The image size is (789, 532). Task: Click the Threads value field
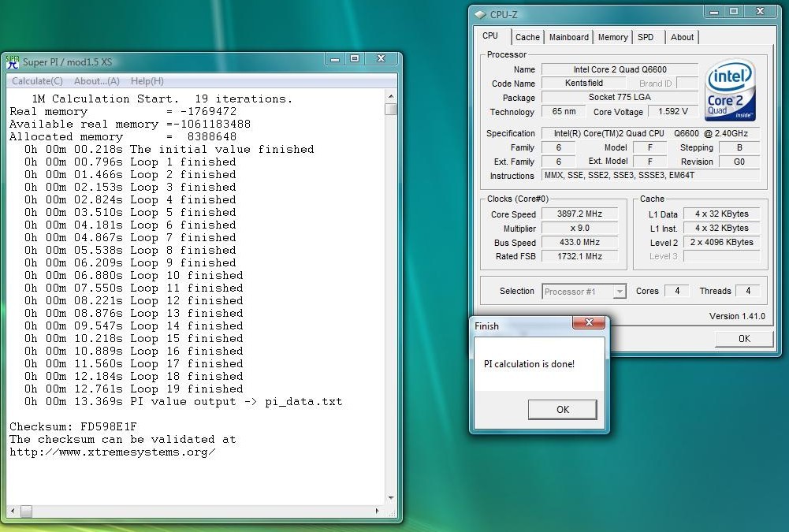click(x=748, y=291)
